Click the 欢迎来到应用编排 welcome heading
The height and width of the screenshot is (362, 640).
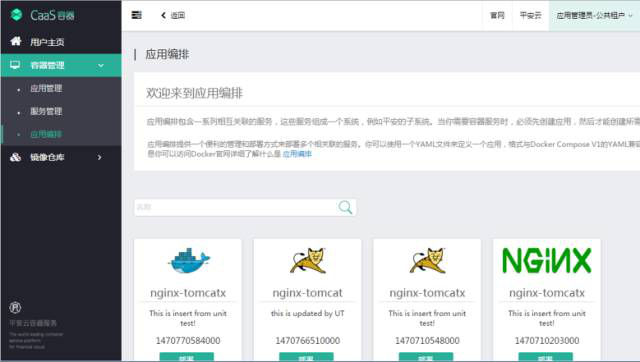(x=194, y=93)
